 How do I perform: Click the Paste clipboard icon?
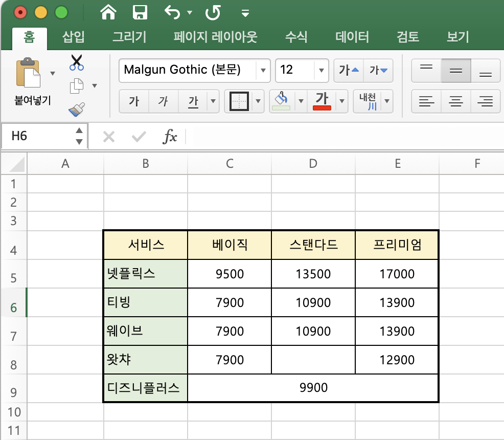point(28,73)
